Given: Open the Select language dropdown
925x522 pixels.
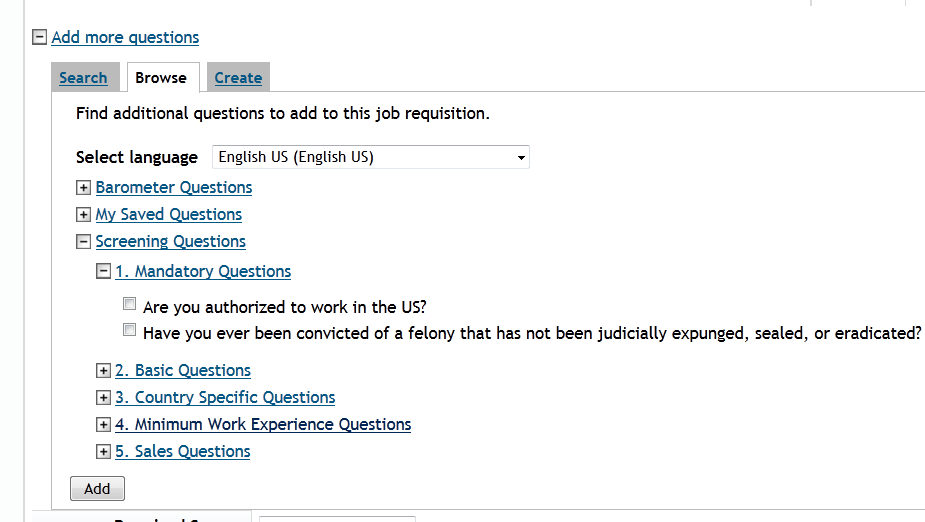Looking at the screenshot, I should point(370,157).
